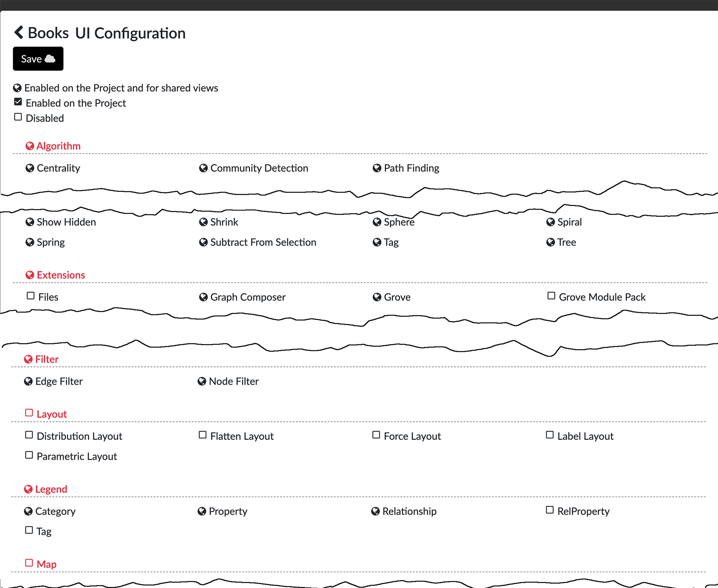Enable the Files extension checkbox
Viewport: 718px width, 588px height.
31,296
